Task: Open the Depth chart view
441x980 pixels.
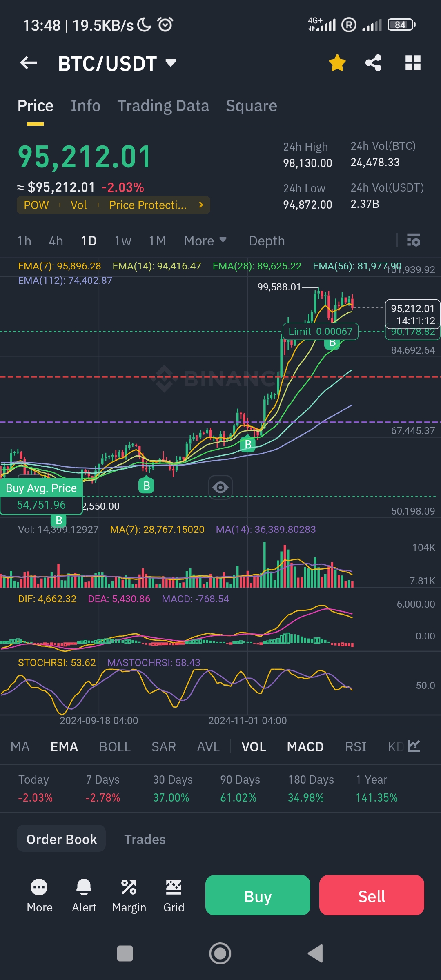Action: pyautogui.click(x=267, y=241)
